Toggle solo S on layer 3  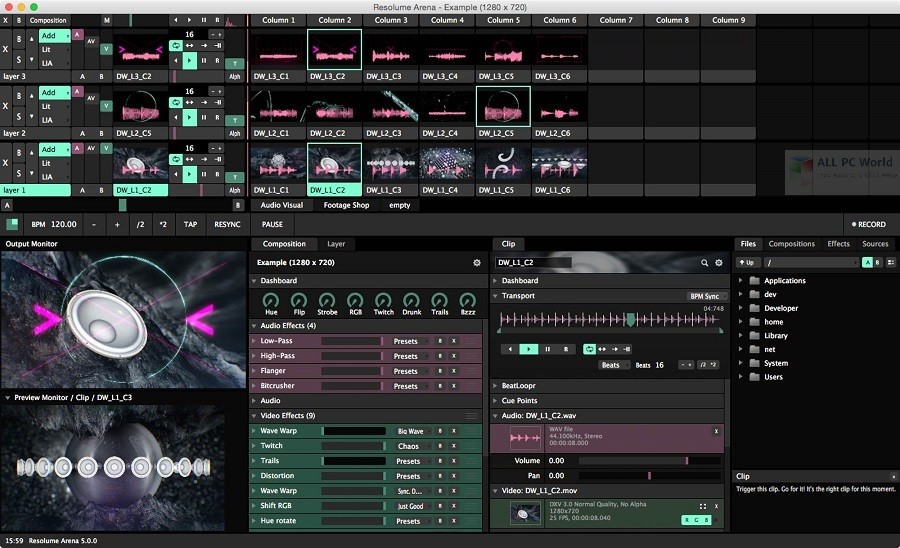click(x=18, y=59)
